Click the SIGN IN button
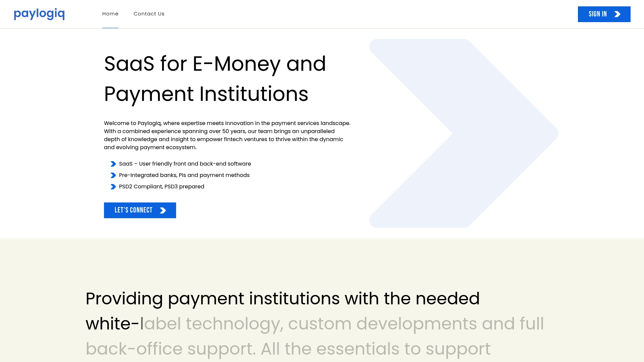This screenshot has width=644, height=362. click(x=604, y=14)
